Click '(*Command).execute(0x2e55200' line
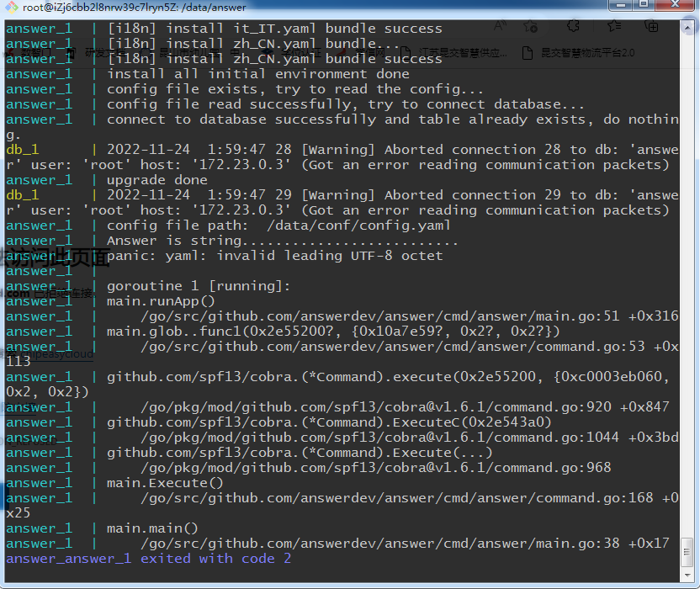This screenshot has width=700, height=589. pos(342,385)
